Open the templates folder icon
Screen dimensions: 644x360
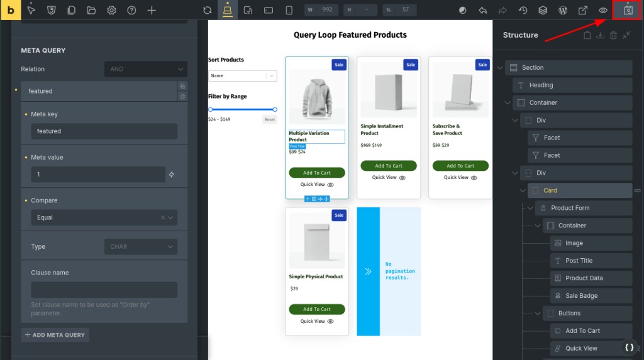click(x=91, y=10)
